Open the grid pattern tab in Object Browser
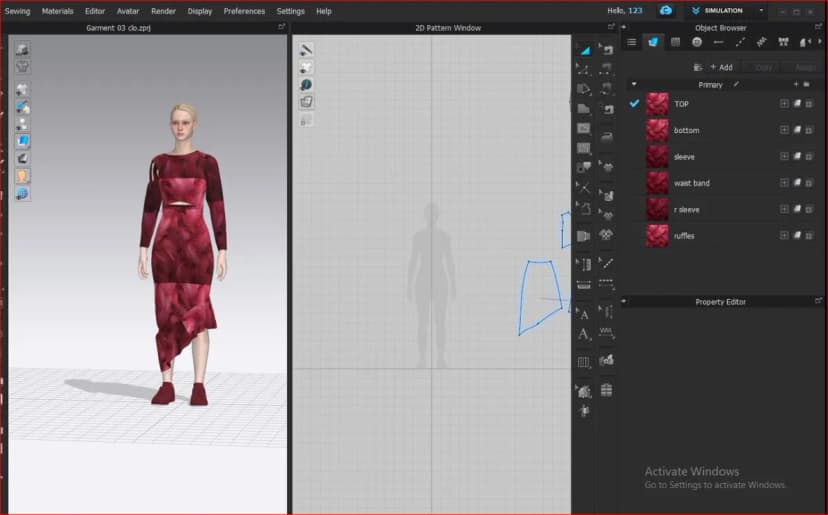The image size is (828, 515). click(x=675, y=42)
